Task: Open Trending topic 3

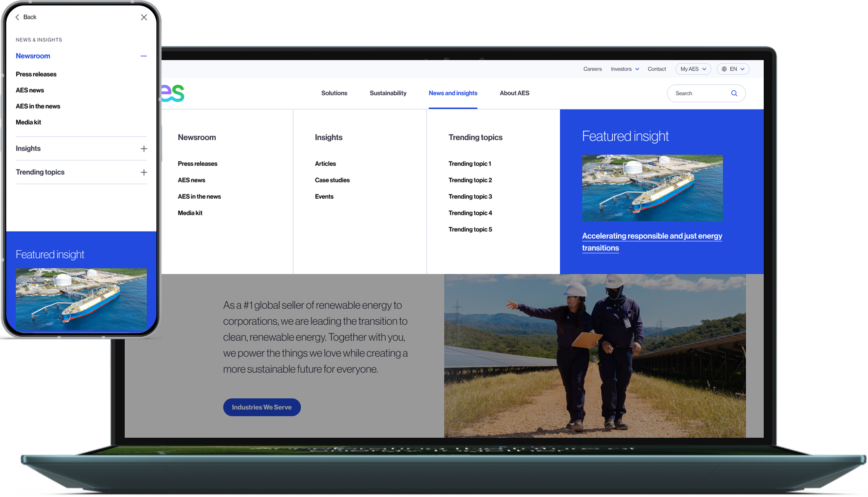Action: click(x=470, y=197)
